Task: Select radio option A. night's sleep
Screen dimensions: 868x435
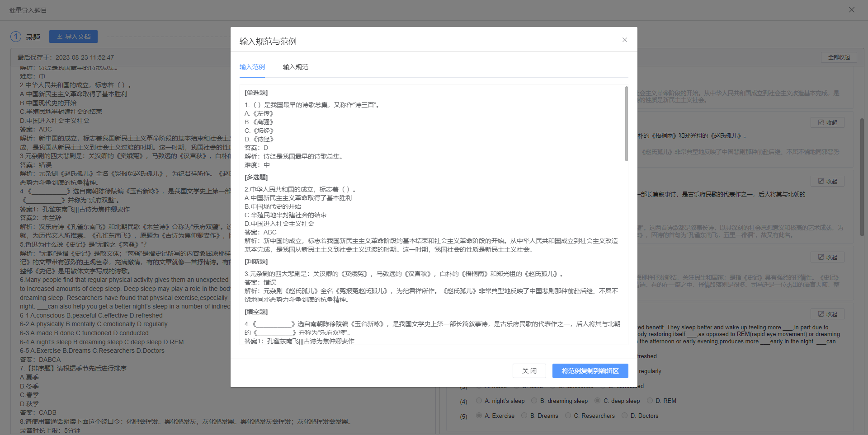Action: point(479,401)
